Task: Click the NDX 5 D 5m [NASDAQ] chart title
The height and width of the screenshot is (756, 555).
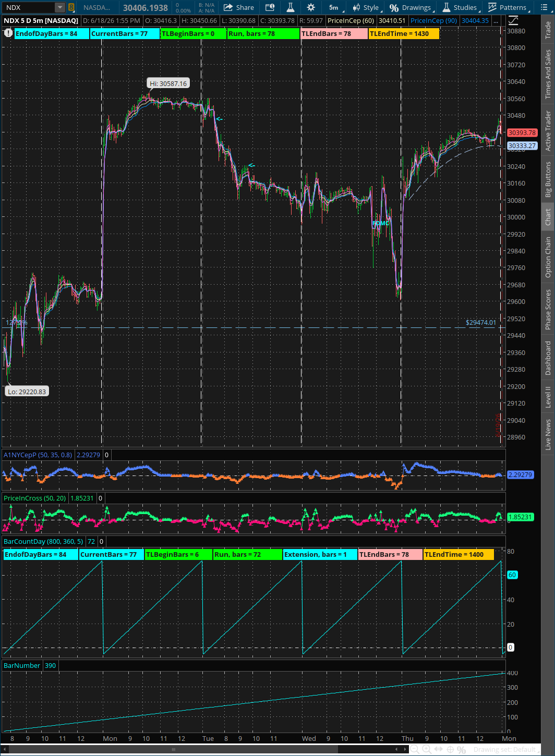Action: [x=41, y=20]
